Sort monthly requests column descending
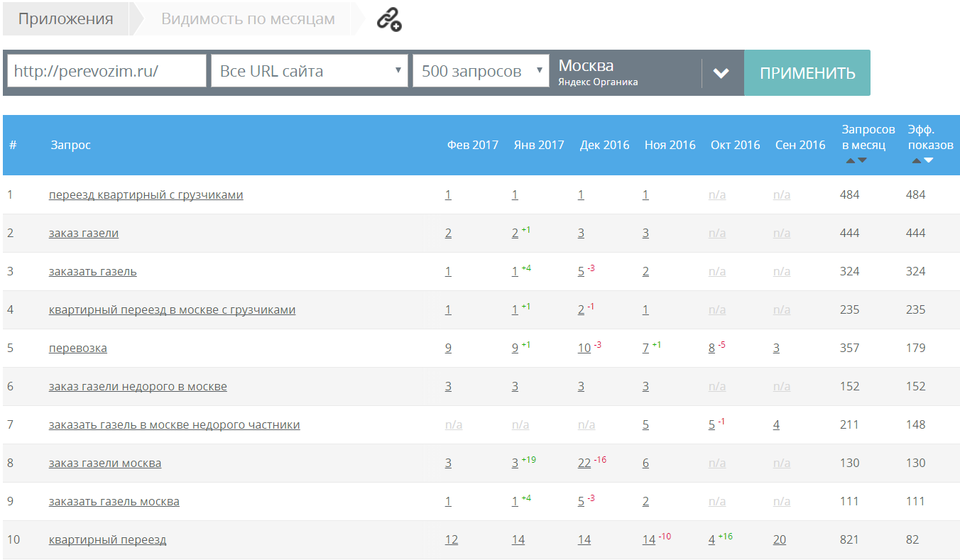960x560 pixels. click(862, 160)
